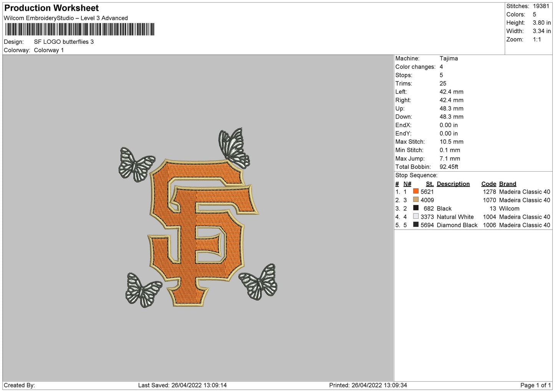Screen dimensions: 555x392
Task: Click the 'Diamond Black' description
Action: 457,225
